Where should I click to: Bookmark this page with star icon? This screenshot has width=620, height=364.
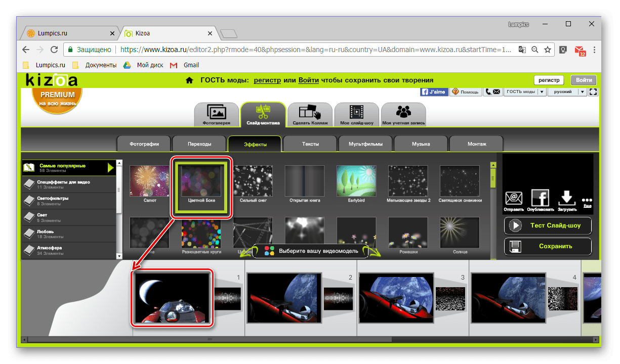547,50
